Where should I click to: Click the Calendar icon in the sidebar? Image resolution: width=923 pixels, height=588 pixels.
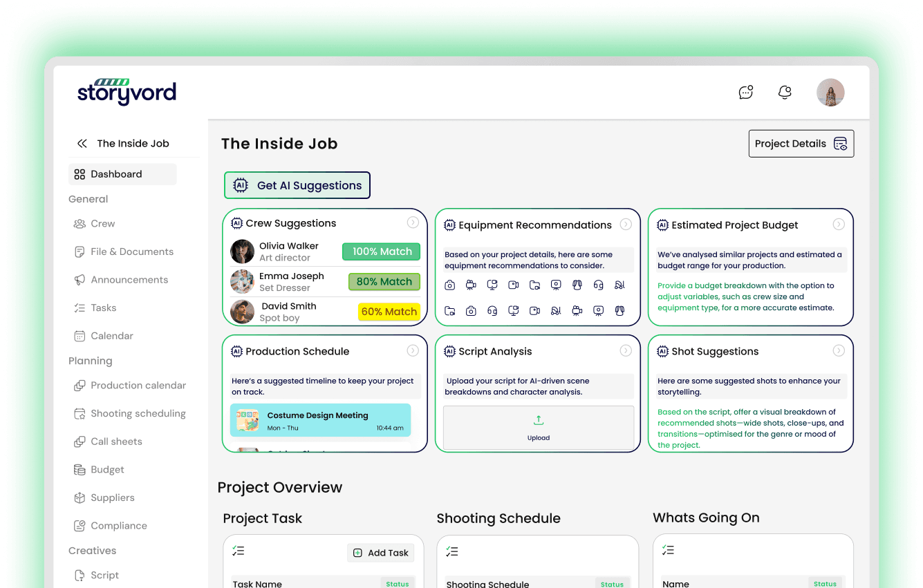(80, 336)
